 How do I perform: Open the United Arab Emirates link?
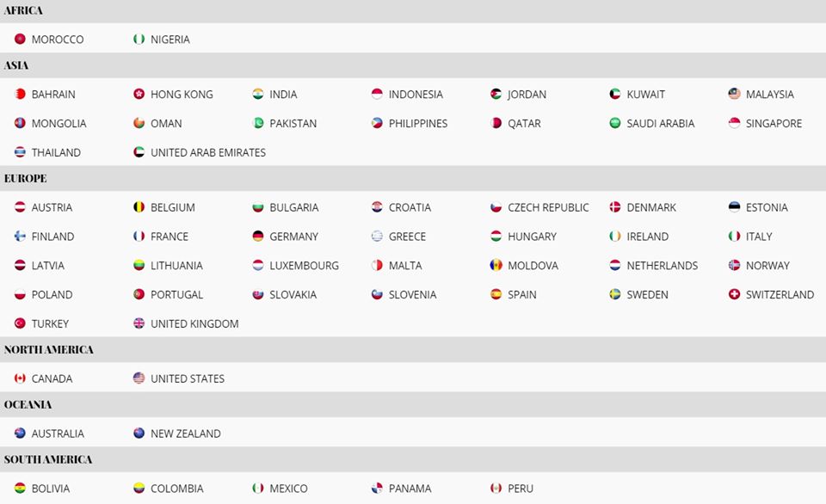coord(208,153)
